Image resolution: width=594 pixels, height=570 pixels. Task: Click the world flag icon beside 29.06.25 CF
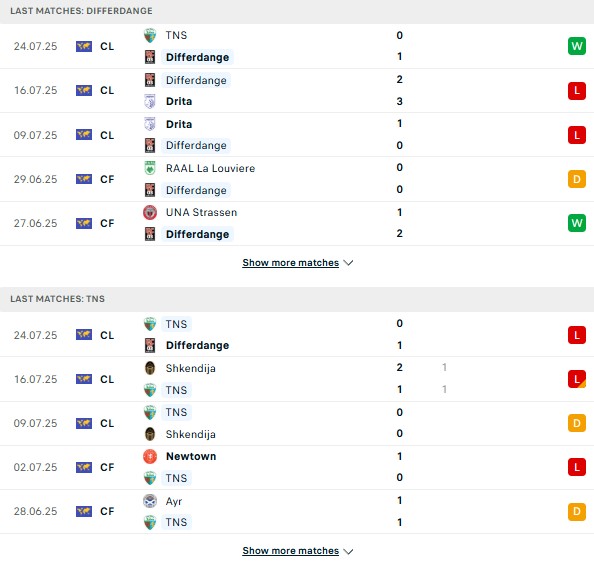pos(84,179)
